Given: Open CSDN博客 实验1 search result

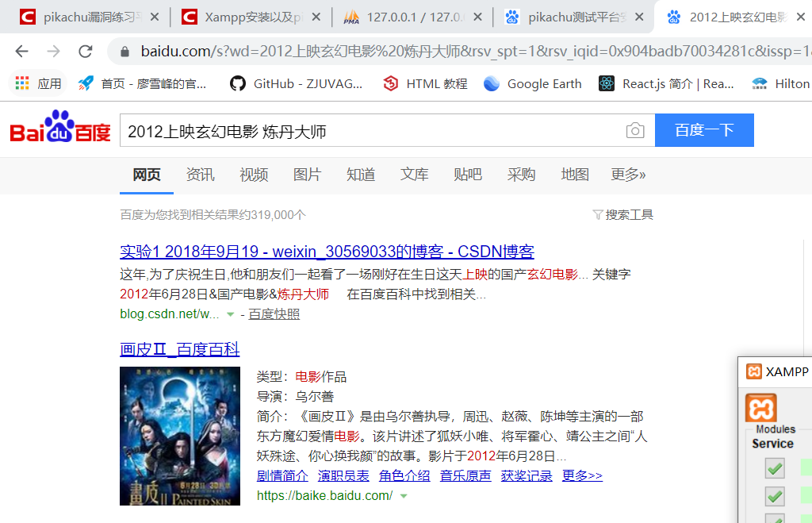Looking at the screenshot, I should pos(327,252).
